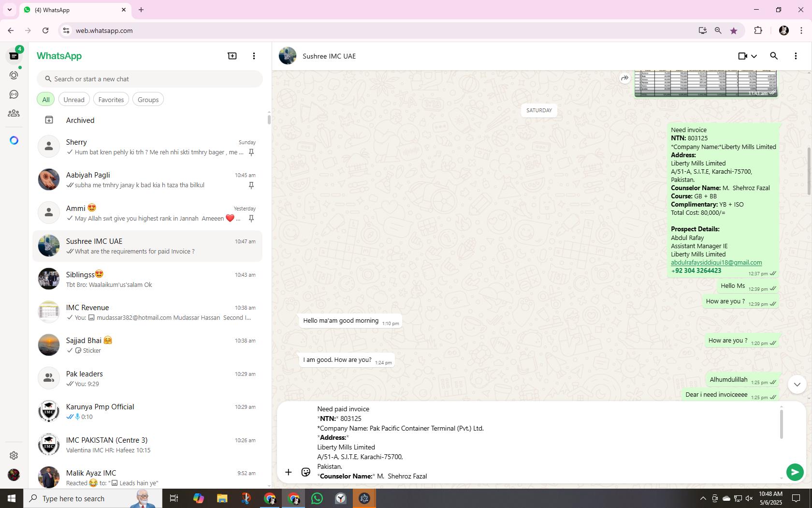The width and height of the screenshot is (812, 508).
Task: Open the Status updates icon
Action: (x=14, y=75)
